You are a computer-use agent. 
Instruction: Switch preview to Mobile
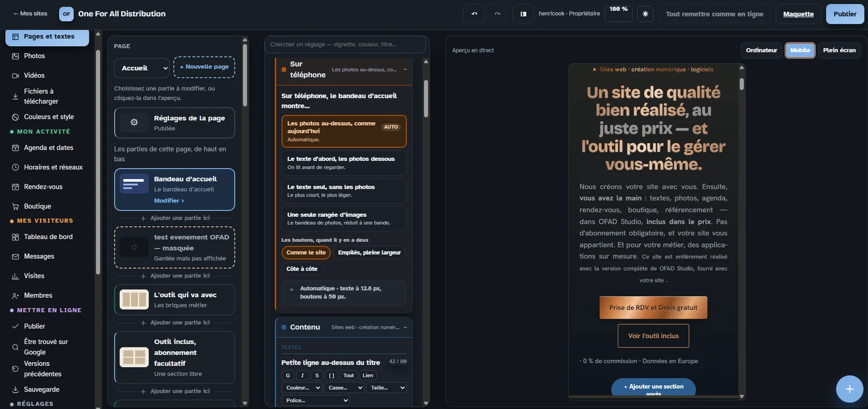(x=800, y=50)
